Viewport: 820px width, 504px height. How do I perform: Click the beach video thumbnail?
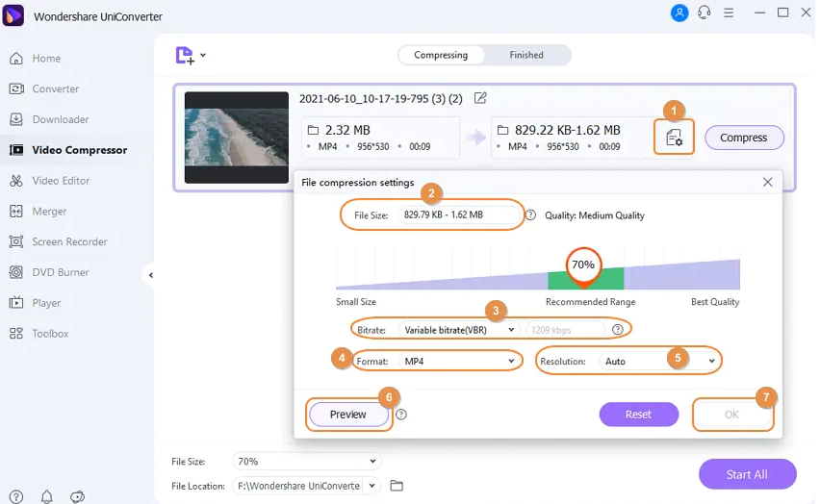pyautogui.click(x=237, y=138)
